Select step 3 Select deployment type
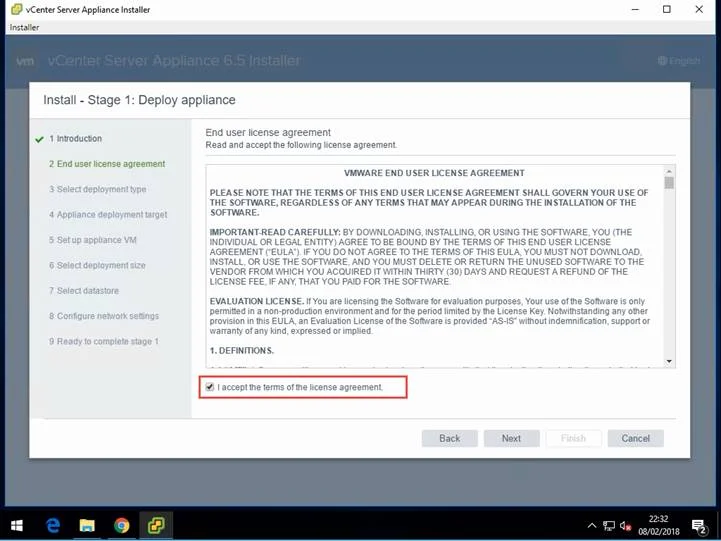Image resolution: width=721 pixels, height=541 pixels. [97, 189]
